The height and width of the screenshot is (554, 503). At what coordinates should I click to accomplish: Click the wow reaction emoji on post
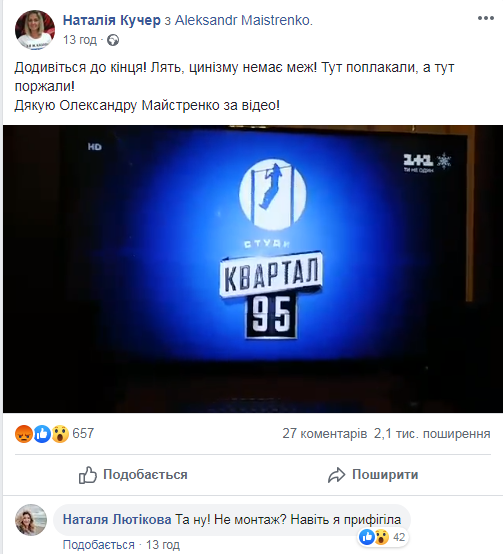point(60,434)
